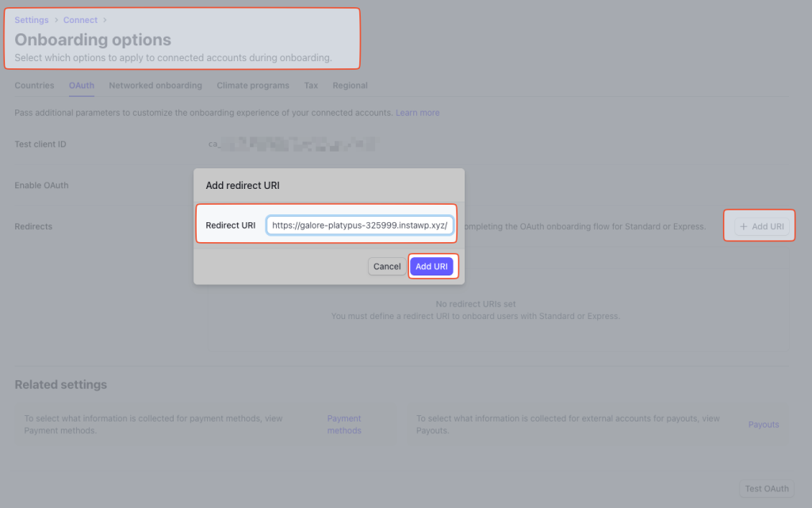Click the Onboarding options heading
Screen dimensions: 812x508
[93, 40]
